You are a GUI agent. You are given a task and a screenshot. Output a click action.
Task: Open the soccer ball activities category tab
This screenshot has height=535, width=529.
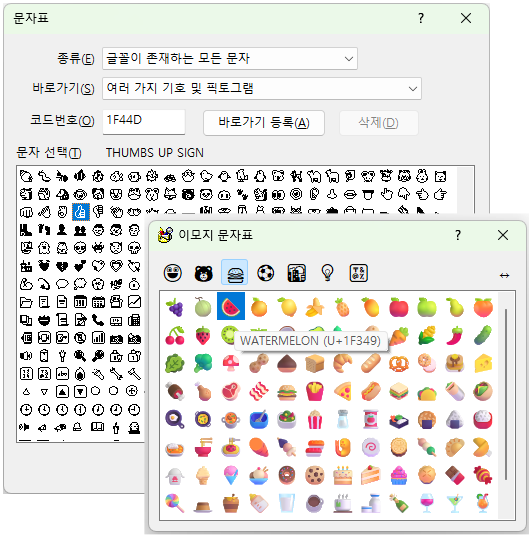[266, 273]
